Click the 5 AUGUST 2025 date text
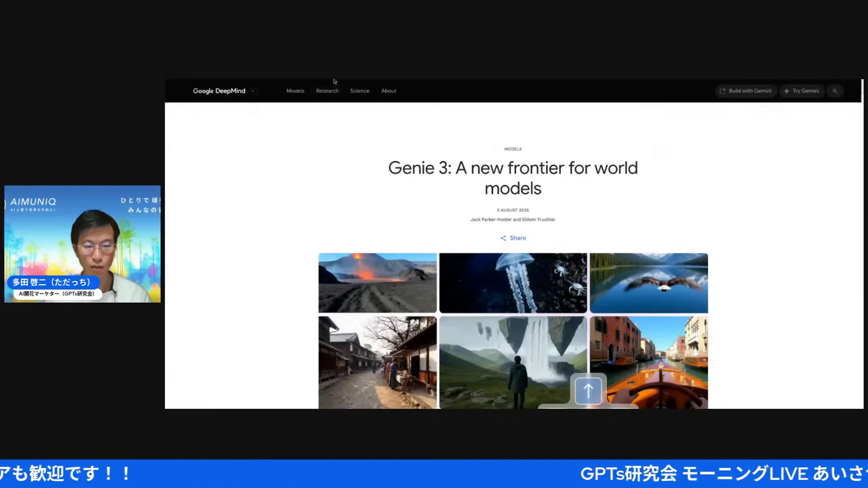This screenshot has width=868, height=488. [x=513, y=210]
